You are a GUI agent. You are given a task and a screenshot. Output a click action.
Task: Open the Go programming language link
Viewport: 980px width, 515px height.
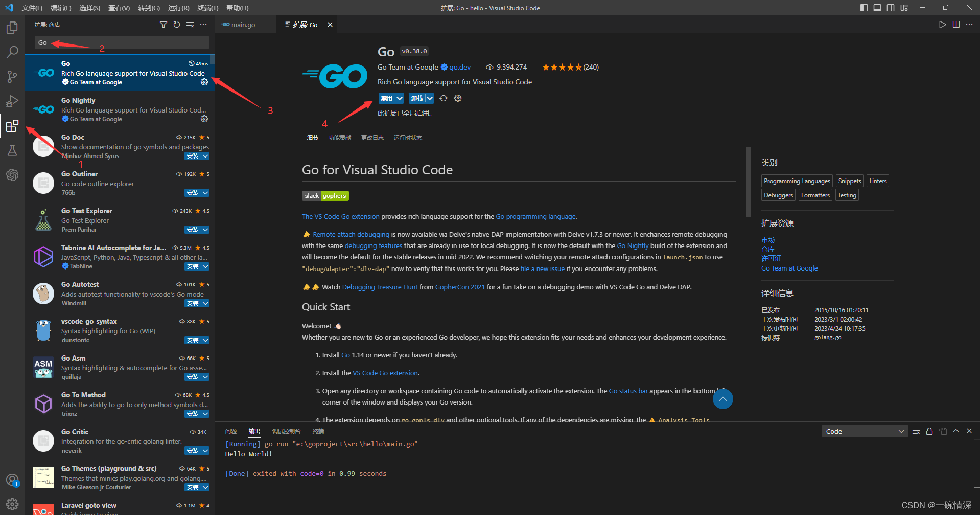tap(535, 216)
